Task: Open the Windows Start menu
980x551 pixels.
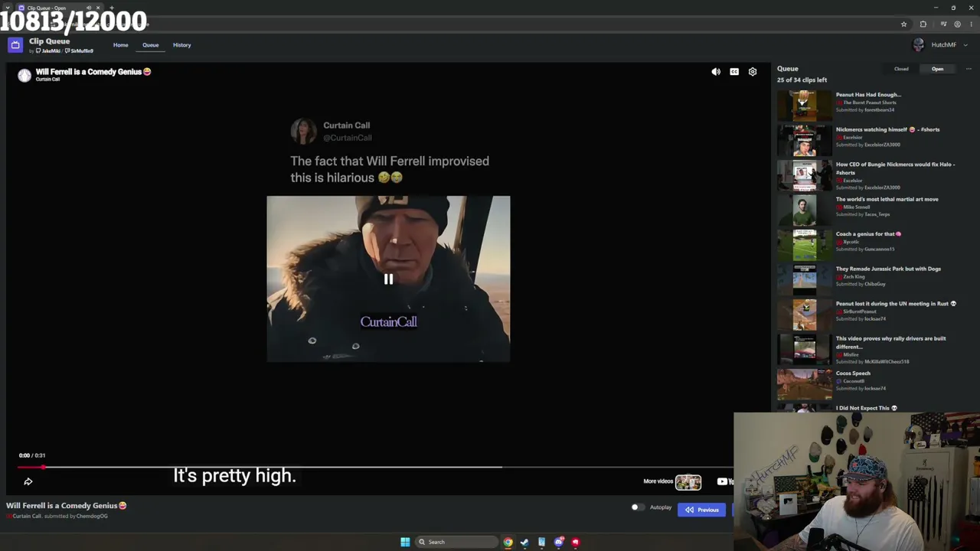Action: coord(405,542)
